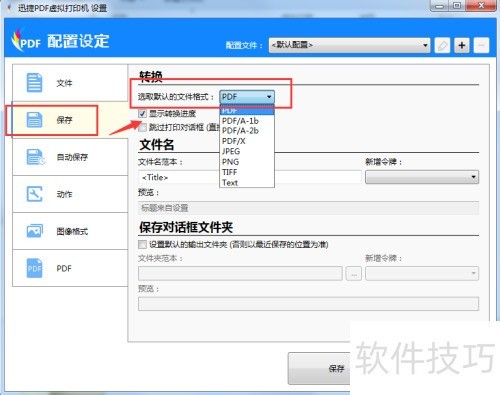The width and height of the screenshot is (500, 395).
Task: Toggle 跳过打印对话框 checkbox
Action: pyautogui.click(x=142, y=127)
